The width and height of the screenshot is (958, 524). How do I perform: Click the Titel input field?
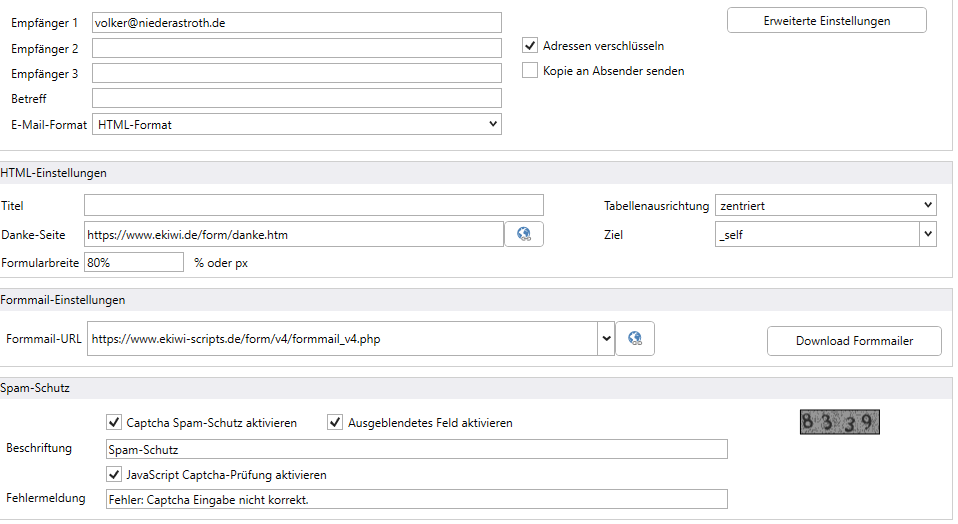click(x=313, y=206)
